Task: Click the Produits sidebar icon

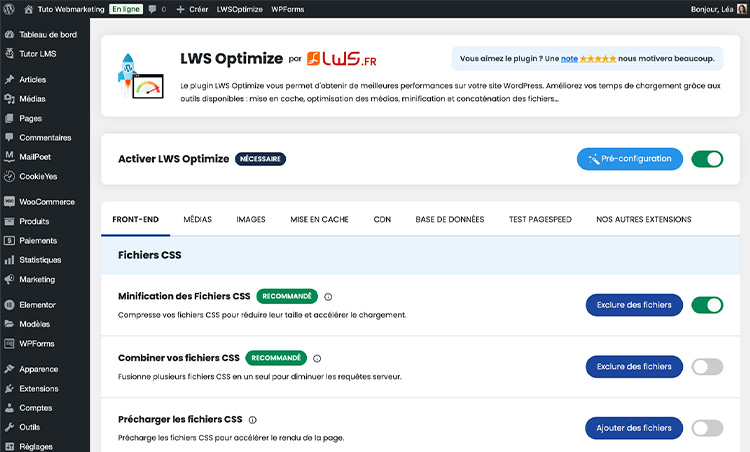Action: [10, 221]
